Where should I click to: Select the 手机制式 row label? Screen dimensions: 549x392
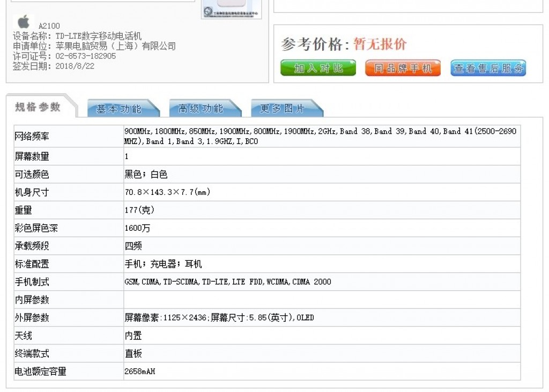[x=32, y=282]
